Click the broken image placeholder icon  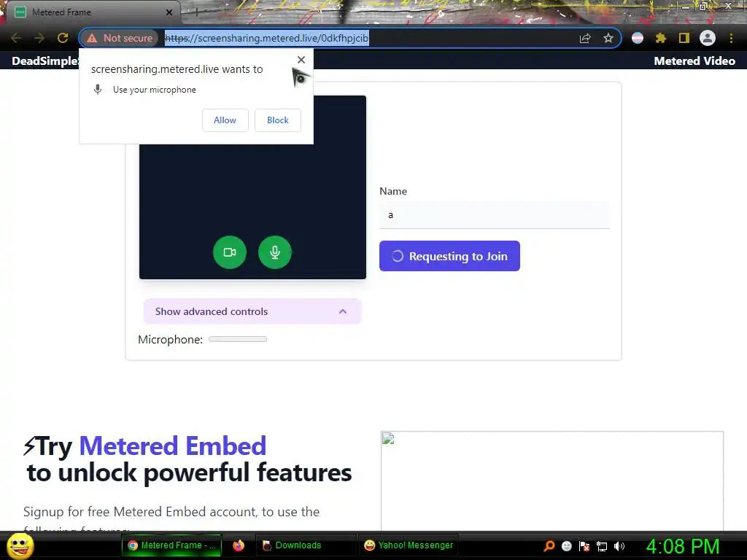click(x=388, y=438)
